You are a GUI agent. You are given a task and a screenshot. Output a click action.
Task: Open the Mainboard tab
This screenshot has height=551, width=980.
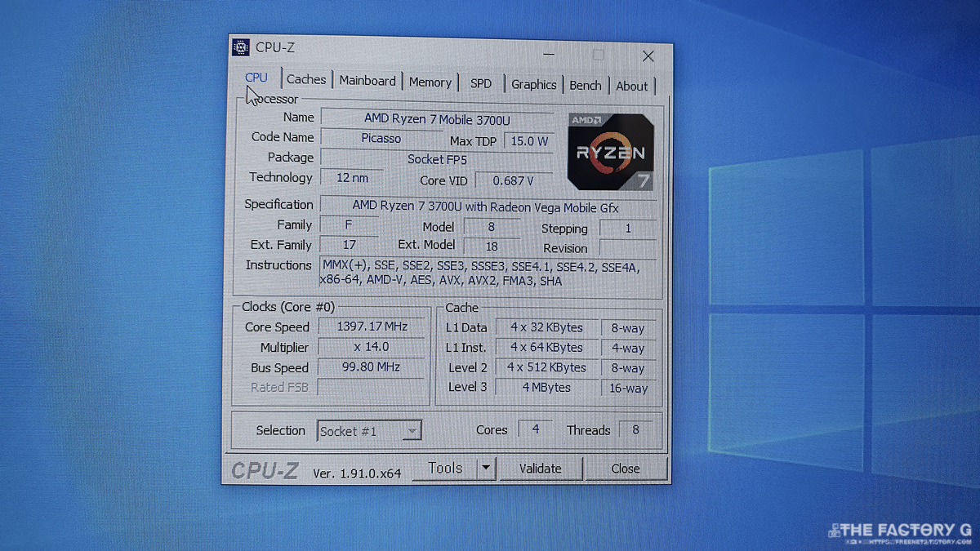[x=367, y=81]
